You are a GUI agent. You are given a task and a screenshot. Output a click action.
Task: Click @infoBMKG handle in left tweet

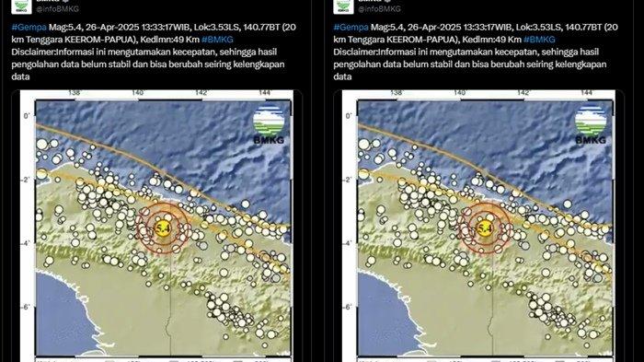tap(57, 8)
